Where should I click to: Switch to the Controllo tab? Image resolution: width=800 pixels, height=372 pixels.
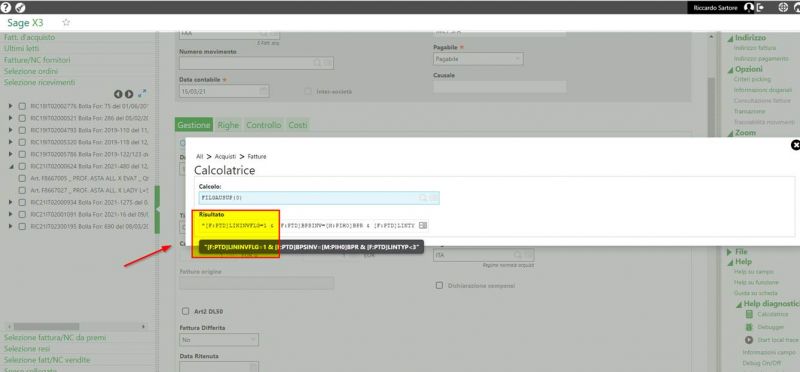click(x=264, y=125)
